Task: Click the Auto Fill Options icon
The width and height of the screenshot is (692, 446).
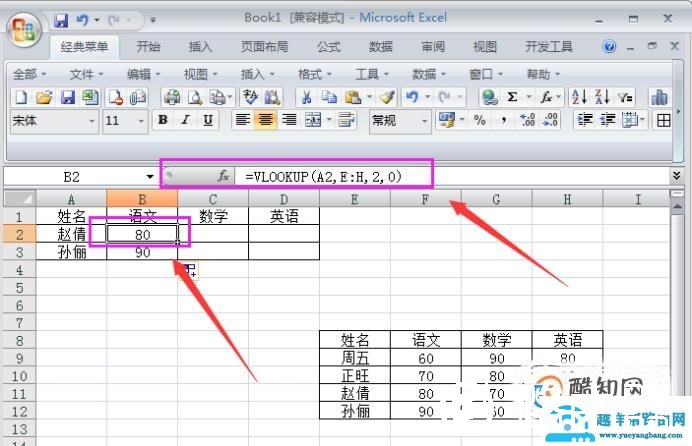Action: (191, 270)
